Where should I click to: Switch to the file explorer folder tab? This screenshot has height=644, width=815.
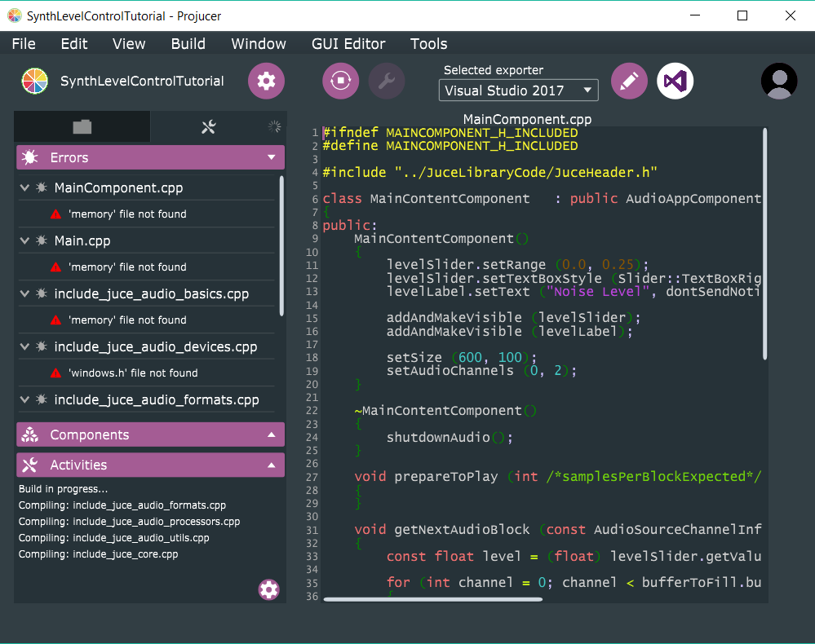(82, 126)
